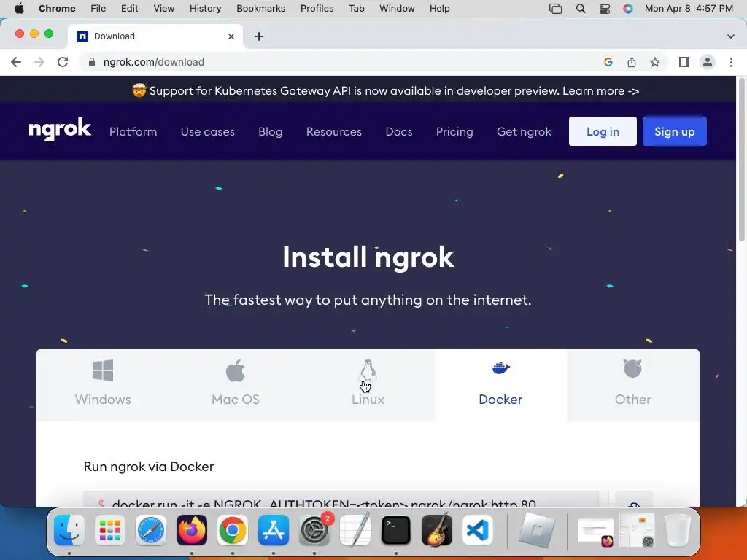Open Launchpad from the Dock
The width and height of the screenshot is (747, 560).
click(110, 530)
